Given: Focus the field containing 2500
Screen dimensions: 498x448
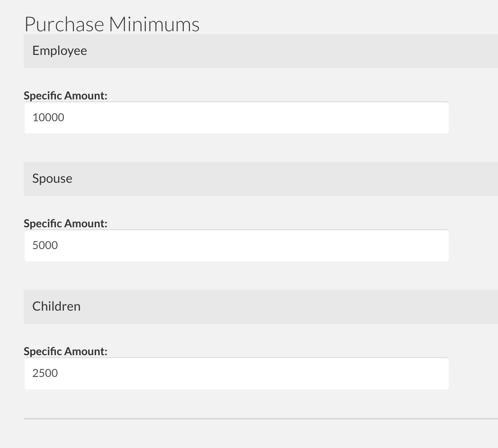Looking at the screenshot, I should (237, 373).
